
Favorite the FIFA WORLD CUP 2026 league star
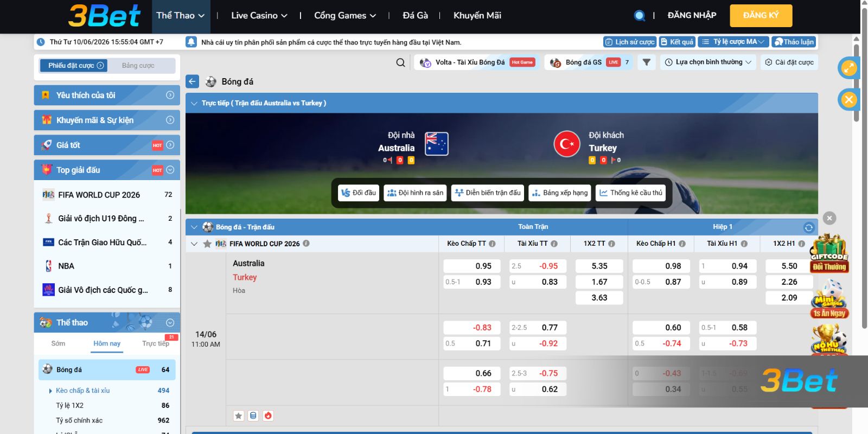(x=207, y=244)
